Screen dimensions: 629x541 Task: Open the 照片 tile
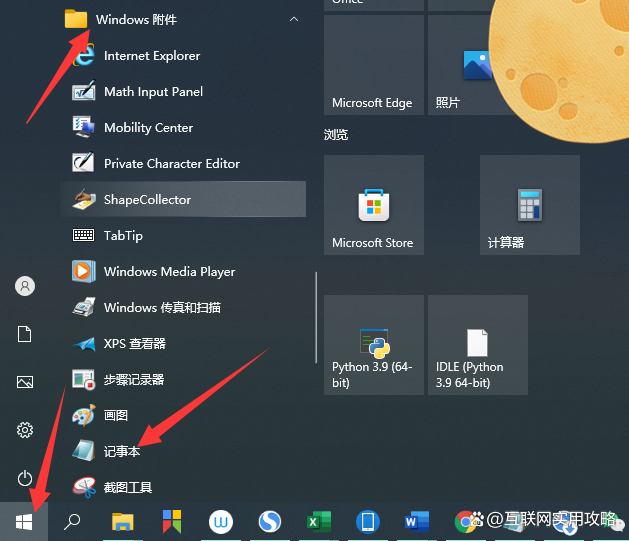461,65
